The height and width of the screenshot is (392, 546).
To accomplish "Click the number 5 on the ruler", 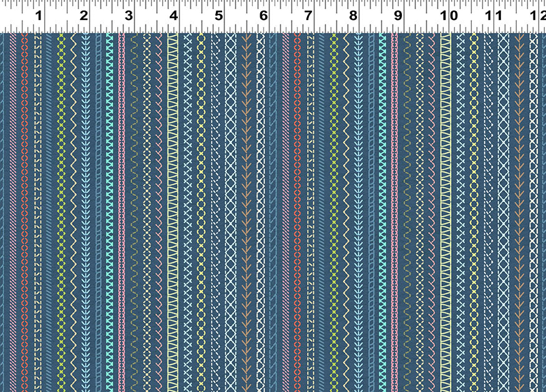I will coord(218,15).
